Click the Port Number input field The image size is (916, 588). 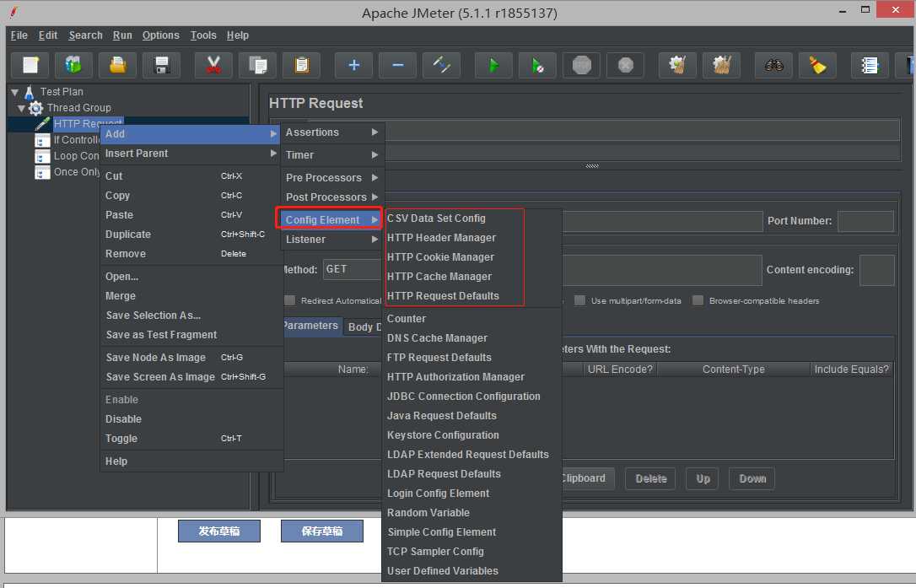(865, 221)
